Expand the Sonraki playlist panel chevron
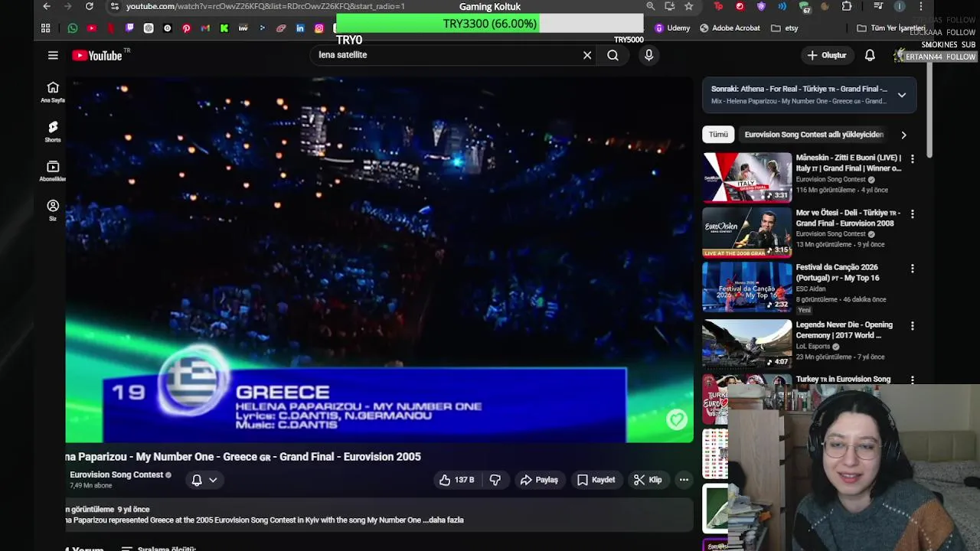Image resolution: width=980 pixels, height=551 pixels. (x=902, y=95)
